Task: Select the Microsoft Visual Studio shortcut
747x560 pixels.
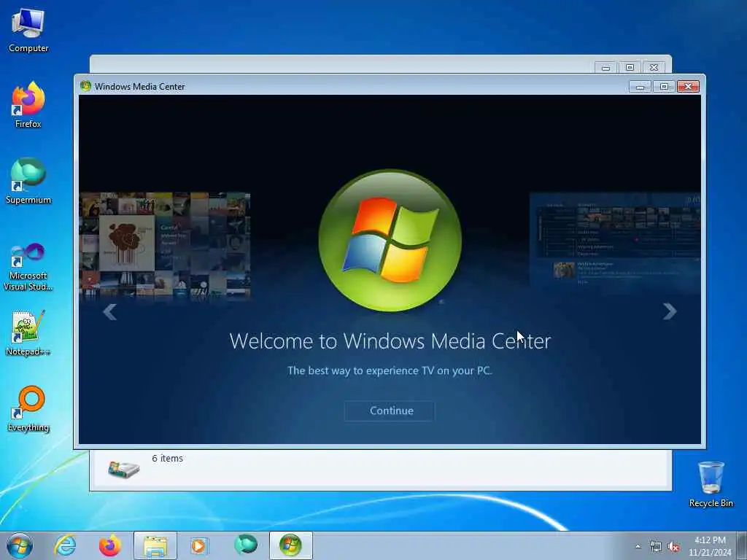Action: pos(28,267)
